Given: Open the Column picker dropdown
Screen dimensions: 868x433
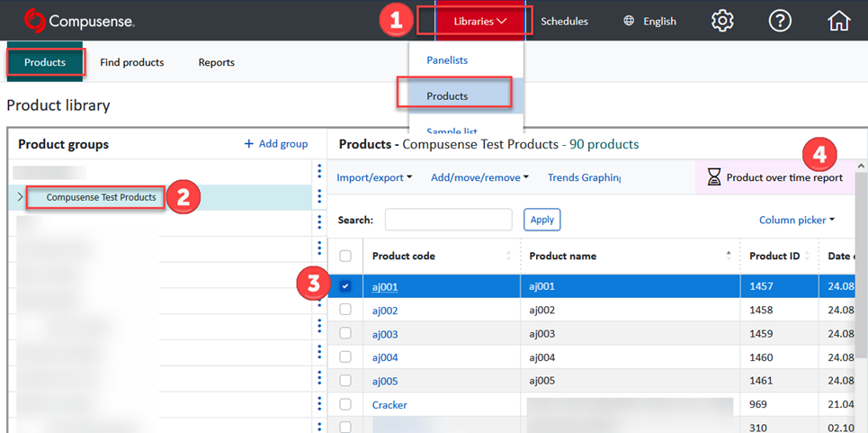Looking at the screenshot, I should 797,220.
